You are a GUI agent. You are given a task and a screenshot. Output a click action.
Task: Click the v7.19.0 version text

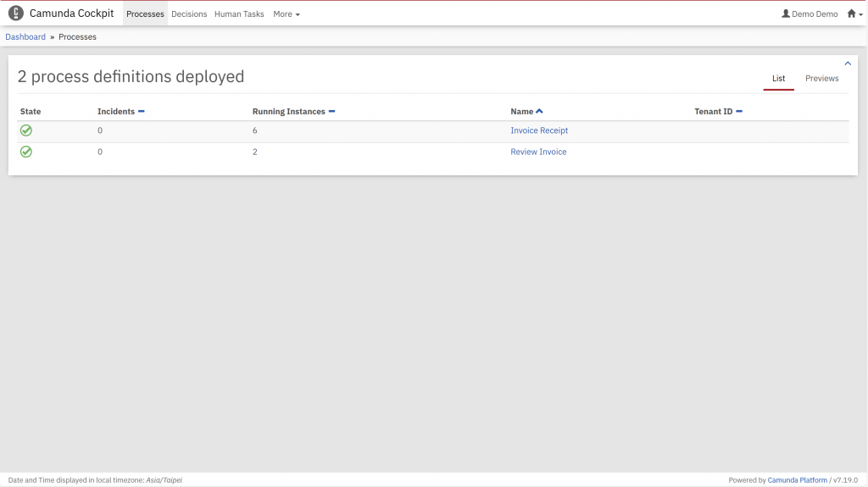tap(845, 480)
